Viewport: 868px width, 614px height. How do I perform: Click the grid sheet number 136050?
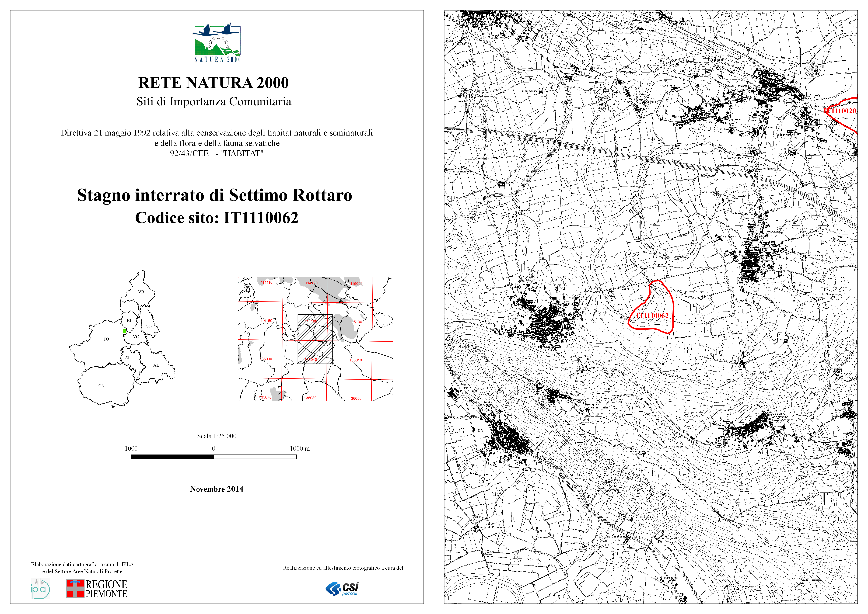click(x=355, y=398)
